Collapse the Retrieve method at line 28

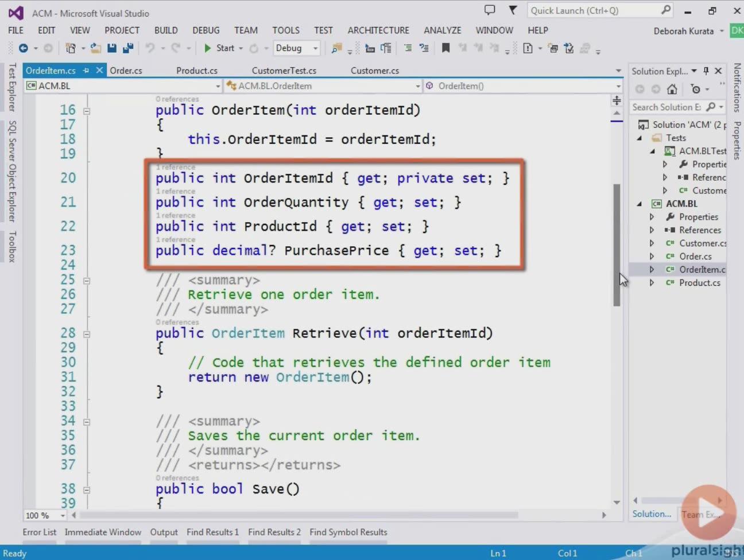coord(87,334)
